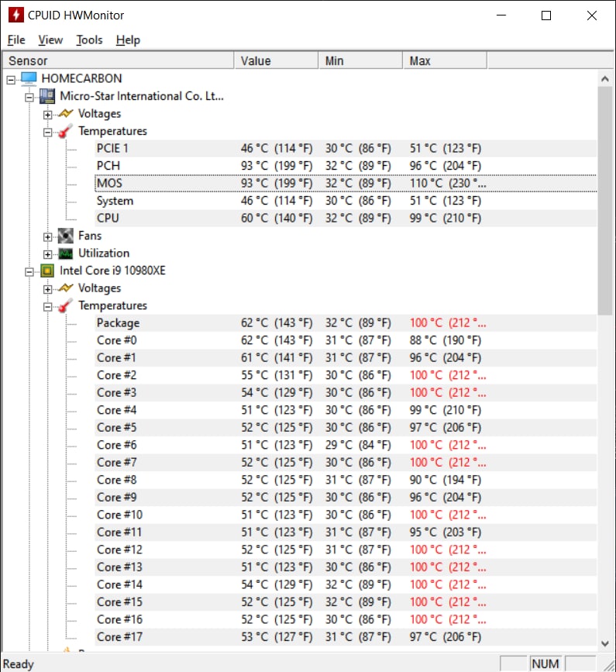Select the Core #6 row
Image resolution: width=616 pixels, height=672 pixels.
click(346, 445)
